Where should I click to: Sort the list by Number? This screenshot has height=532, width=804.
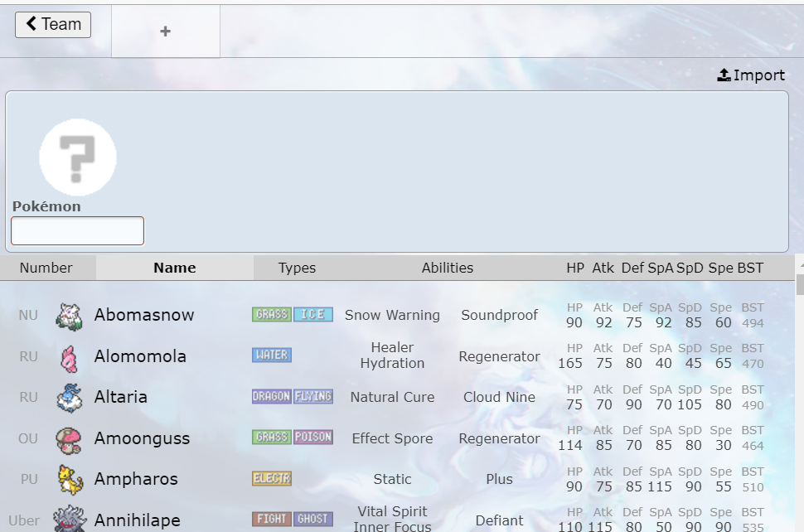point(46,268)
